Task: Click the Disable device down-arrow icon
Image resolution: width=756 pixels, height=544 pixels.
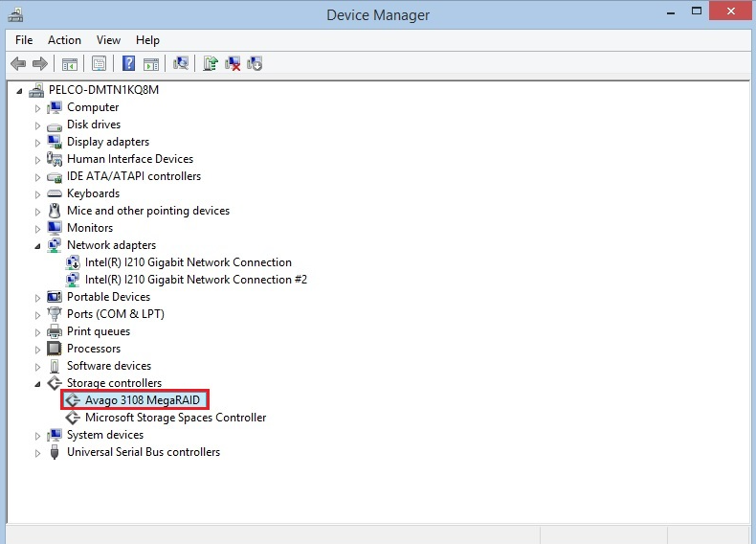Action: pyautogui.click(x=255, y=63)
